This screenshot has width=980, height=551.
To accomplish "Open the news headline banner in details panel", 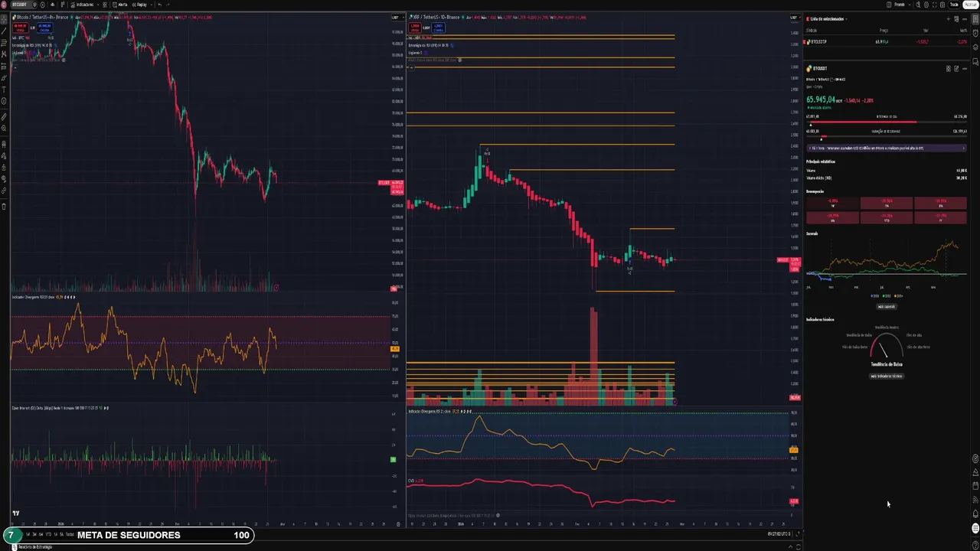I will click(x=887, y=148).
